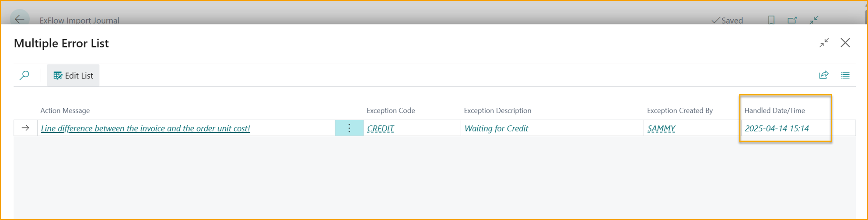Click the SAMMY created-by value

click(661, 128)
